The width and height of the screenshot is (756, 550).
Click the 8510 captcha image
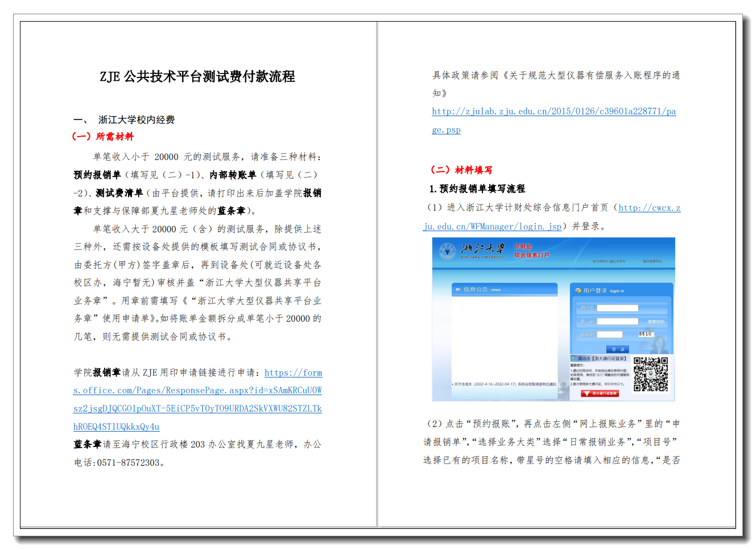pyautogui.click(x=646, y=334)
